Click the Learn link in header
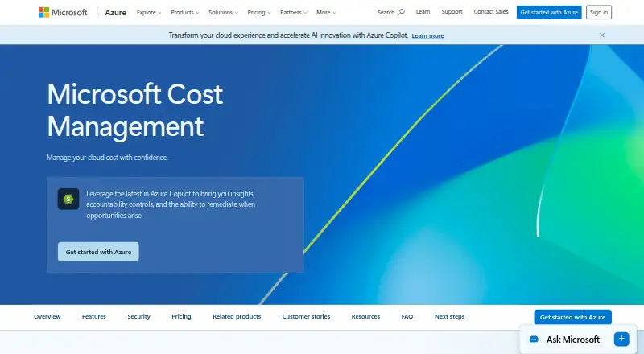 pyautogui.click(x=423, y=12)
